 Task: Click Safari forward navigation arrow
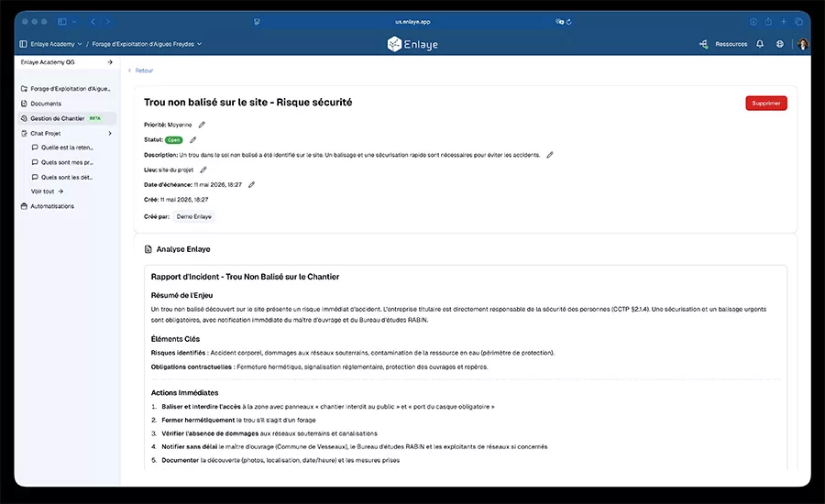click(x=107, y=22)
